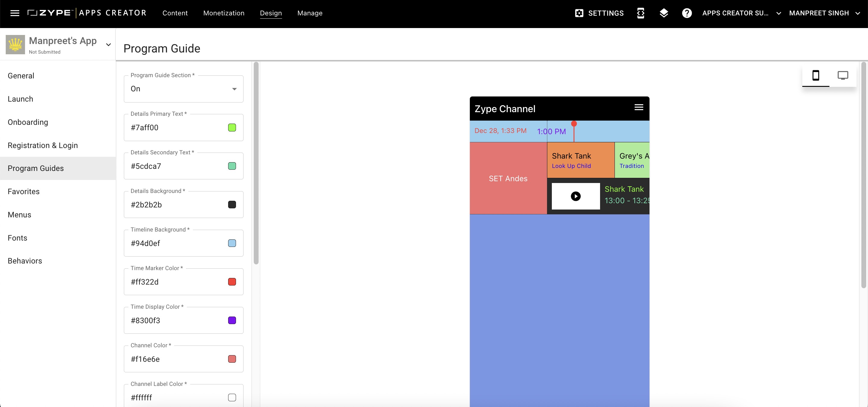Click SET Andes channel block in preview
Viewport: 868px width, 407px height.
[508, 178]
